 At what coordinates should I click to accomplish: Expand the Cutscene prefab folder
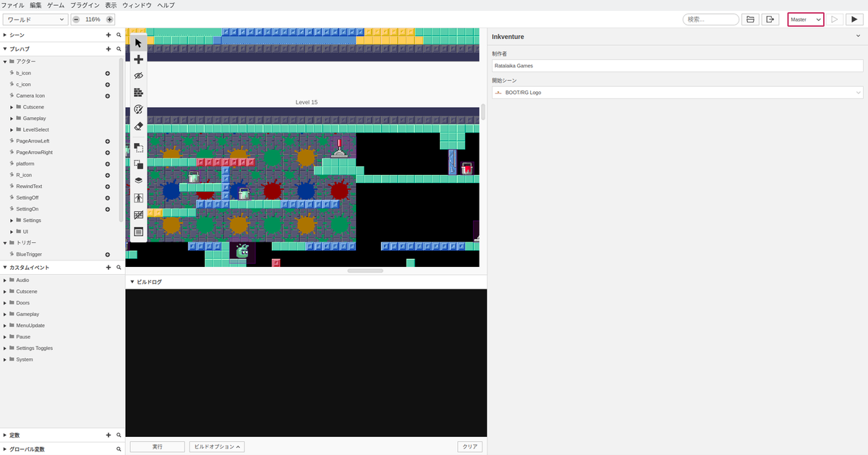(x=12, y=107)
